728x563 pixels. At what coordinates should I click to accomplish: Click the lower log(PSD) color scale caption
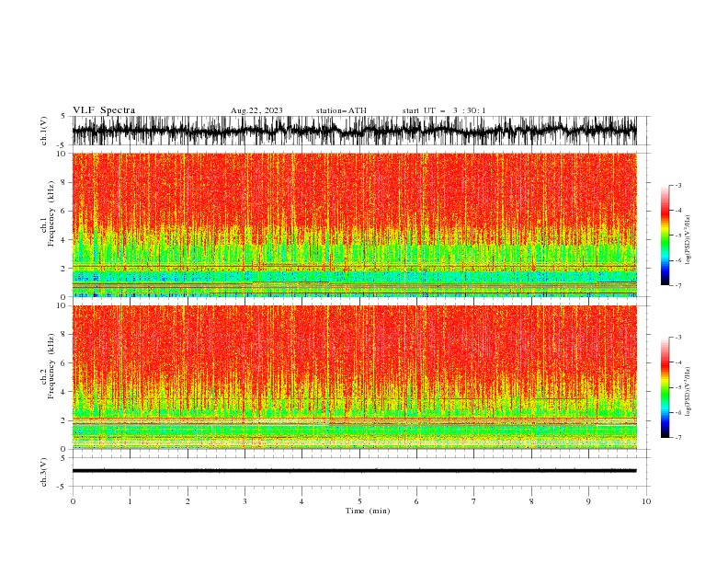688,392
